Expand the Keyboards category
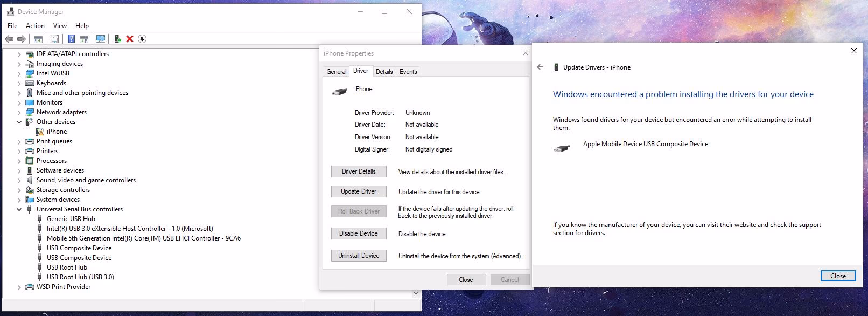The width and height of the screenshot is (868, 316). [x=19, y=83]
